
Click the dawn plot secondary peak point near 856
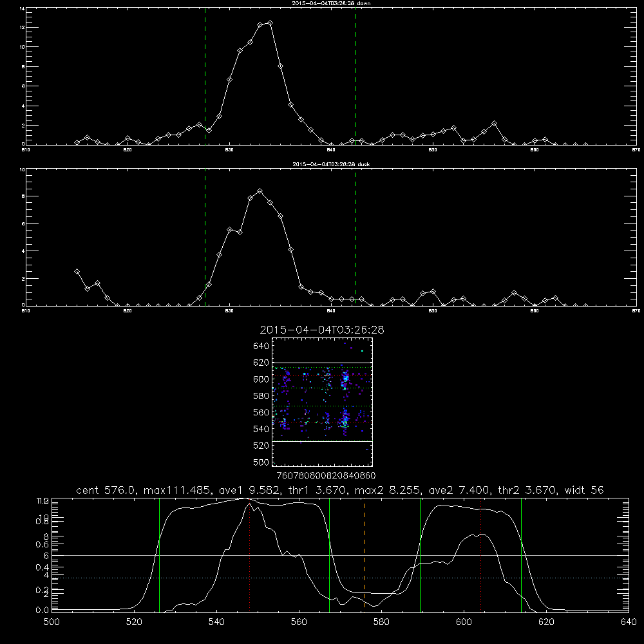495,123
